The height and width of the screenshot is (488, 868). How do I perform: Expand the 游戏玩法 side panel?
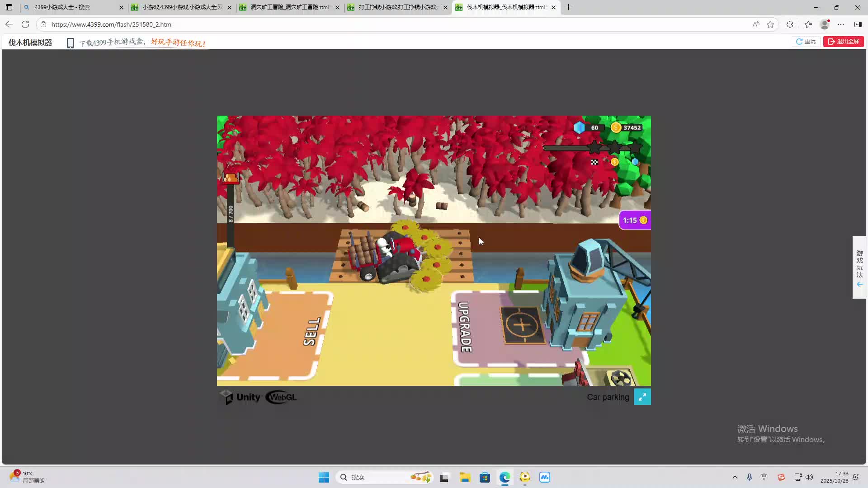[859, 267]
